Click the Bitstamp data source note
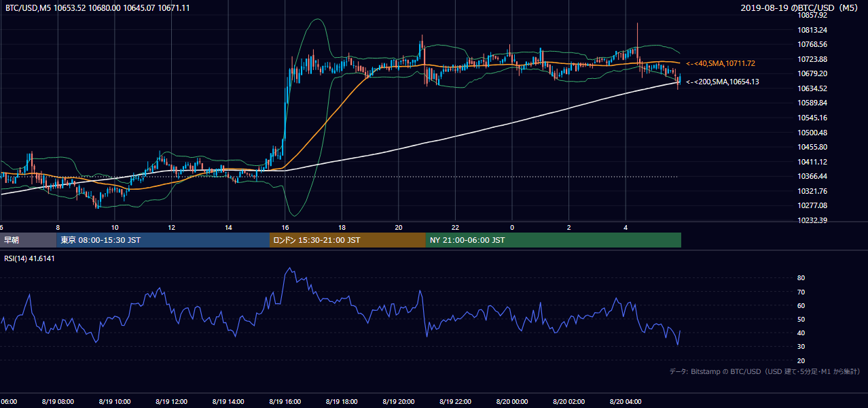The height and width of the screenshot is (408, 868). pos(765,371)
